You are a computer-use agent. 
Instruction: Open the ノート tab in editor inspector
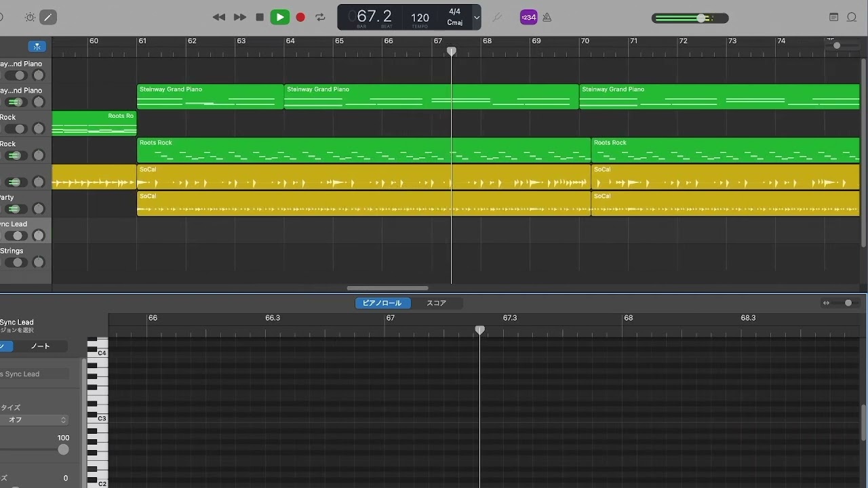(41, 346)
